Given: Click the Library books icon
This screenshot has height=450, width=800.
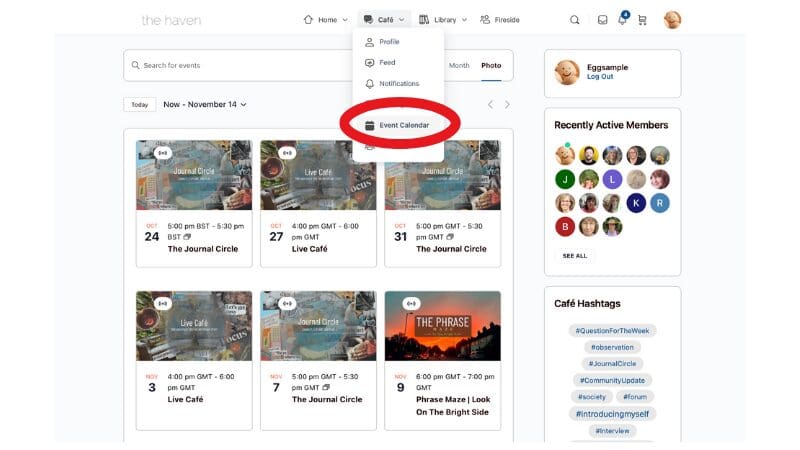Looking at the screenshot, I should 424,19.
